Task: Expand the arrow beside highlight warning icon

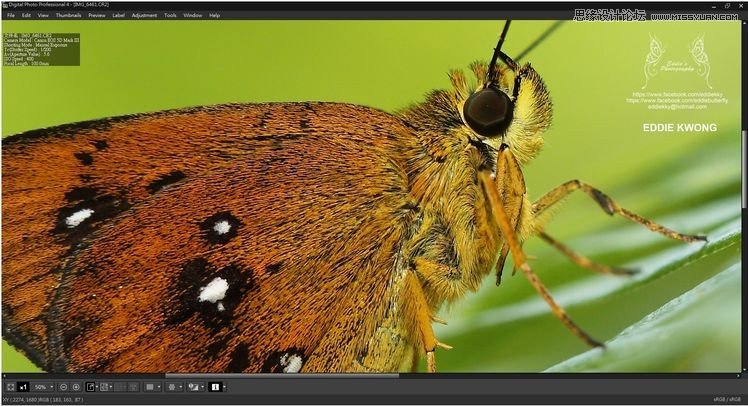Action: tap(202, 386)
